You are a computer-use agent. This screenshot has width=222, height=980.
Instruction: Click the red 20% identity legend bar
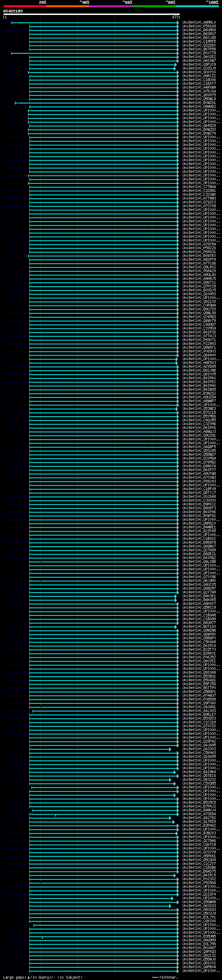click(25, 6)
